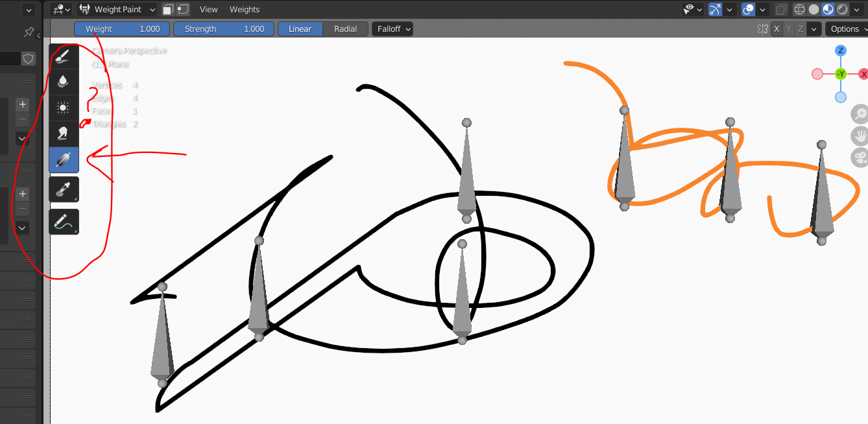Viewport: 868px width, 424px height.
Task: Switch to material preview shading
Action: 828,10
